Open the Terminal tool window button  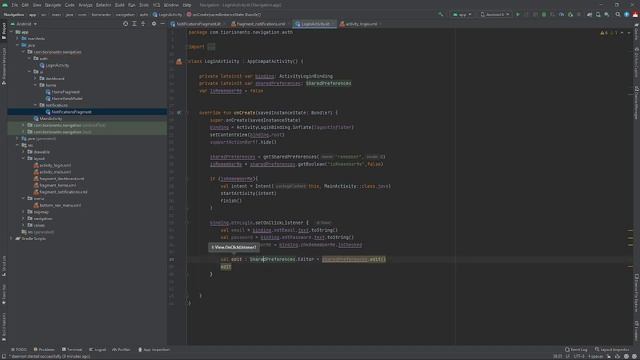(72, 349)
